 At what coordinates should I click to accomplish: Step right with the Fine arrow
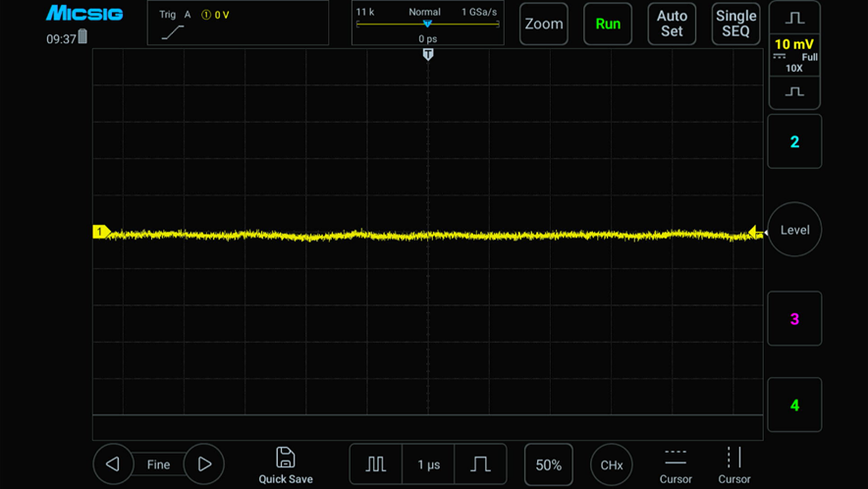click(x=204, y=464)
